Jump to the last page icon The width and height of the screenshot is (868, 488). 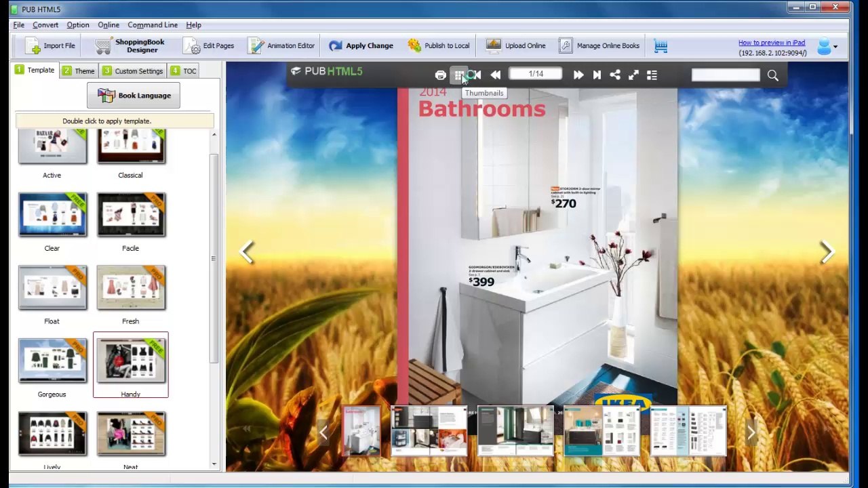[597, 75]
